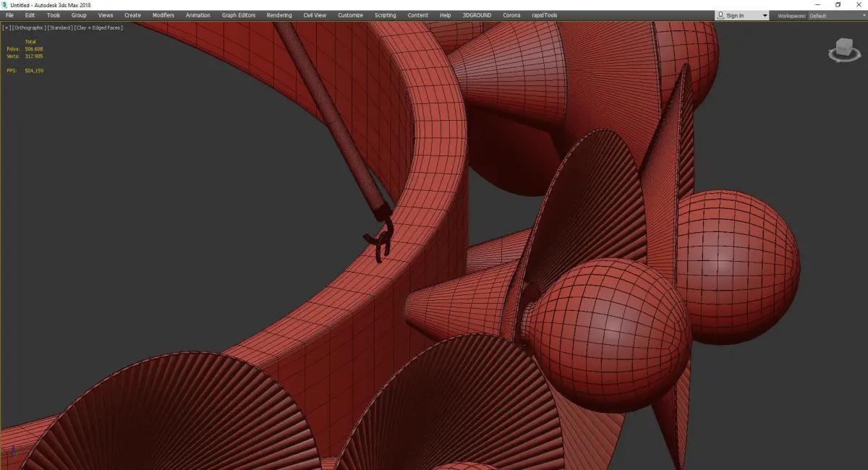Open the Corona menu
The height and width of the screenshot is (470, 868).
click(x=511, y=15)
